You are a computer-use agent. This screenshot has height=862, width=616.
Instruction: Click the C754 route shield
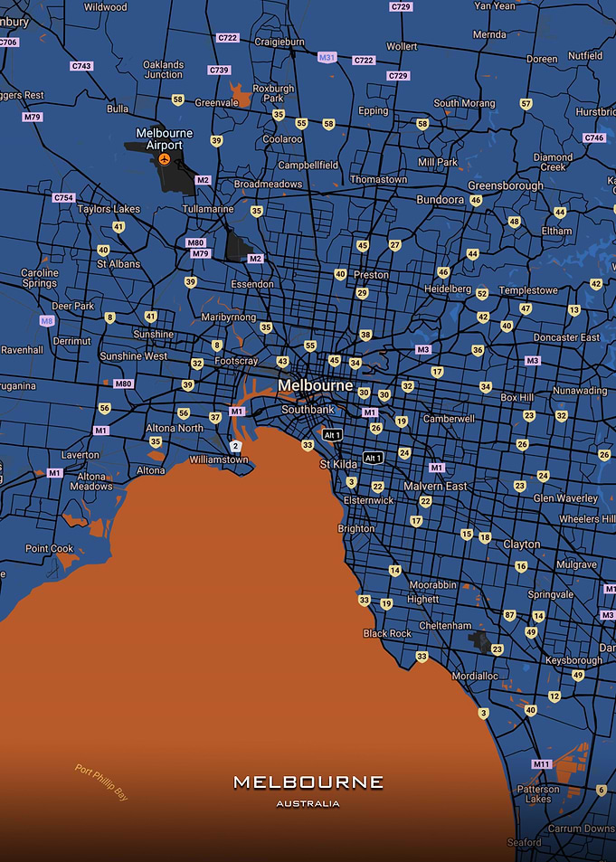click(64, 198)
